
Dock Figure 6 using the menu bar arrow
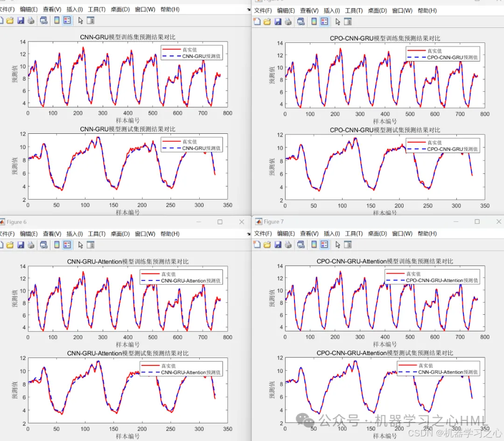[248, 234]
